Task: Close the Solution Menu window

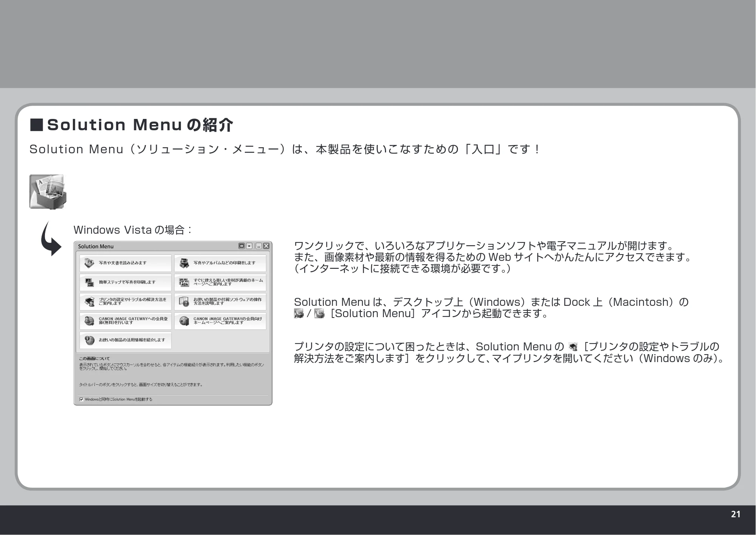Action: 266,246
